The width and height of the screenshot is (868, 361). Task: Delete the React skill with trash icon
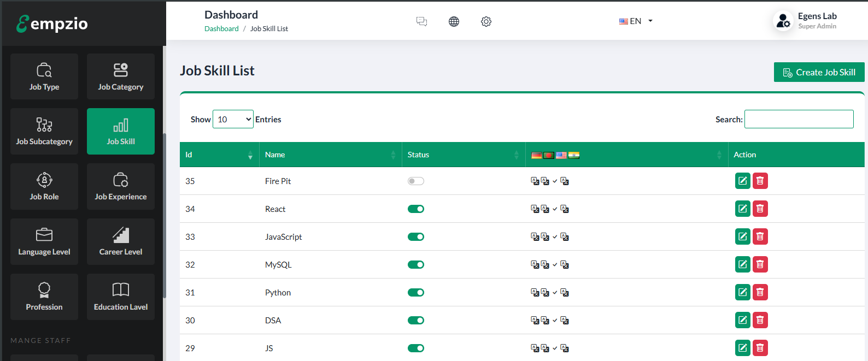pos(760,209)
